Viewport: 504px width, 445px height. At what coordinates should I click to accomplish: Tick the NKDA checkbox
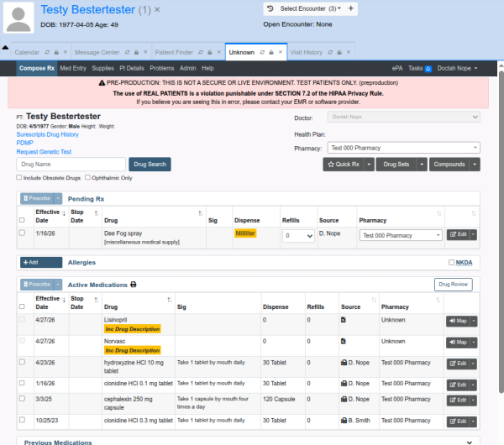tap(452, 262)
